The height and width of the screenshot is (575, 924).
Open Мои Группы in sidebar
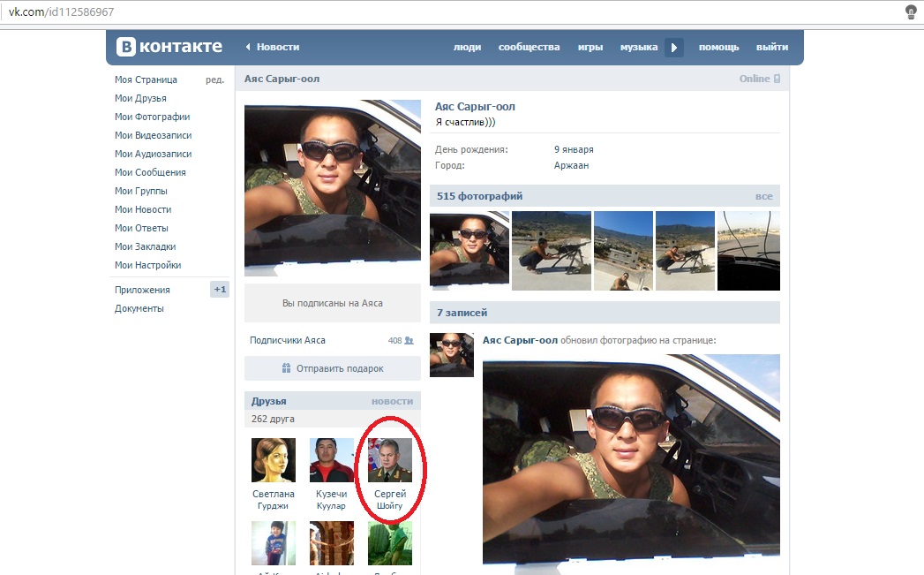[x=141, y=191]
